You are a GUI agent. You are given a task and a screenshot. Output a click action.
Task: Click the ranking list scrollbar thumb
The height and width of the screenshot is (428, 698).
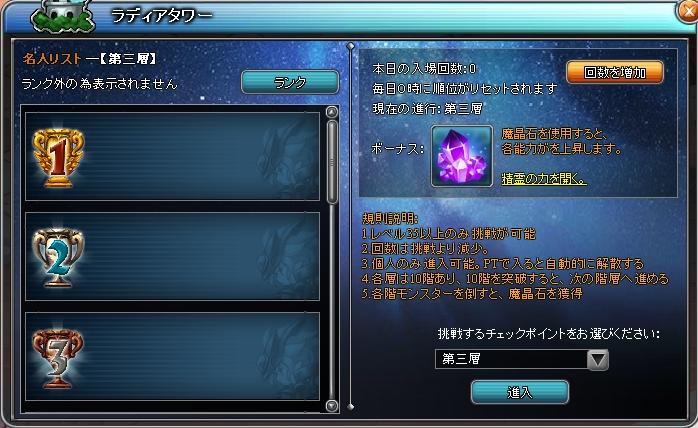point(332,162)
